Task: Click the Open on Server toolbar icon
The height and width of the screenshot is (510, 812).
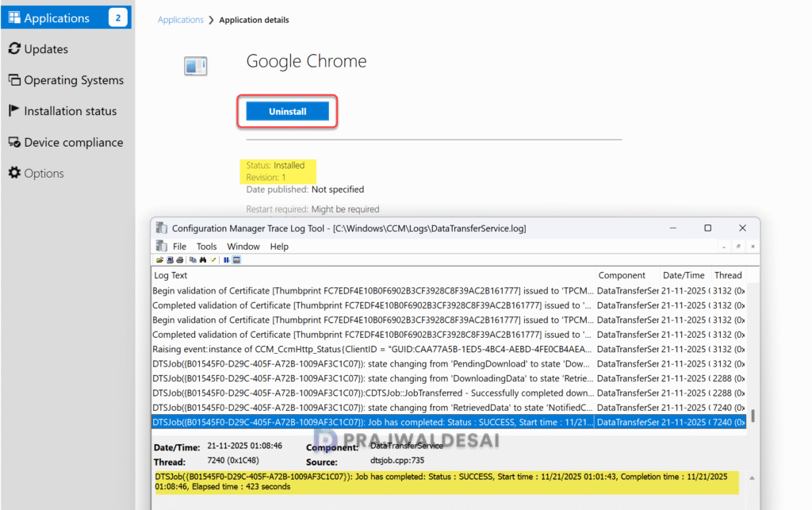Action: (x=170, y=260)
